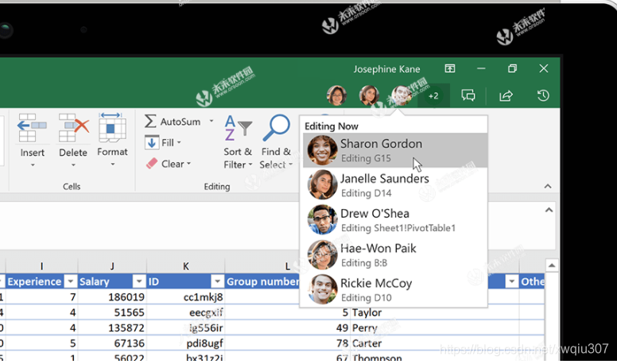Expand the Fill dropdown arrow

[x=179, y=142]
